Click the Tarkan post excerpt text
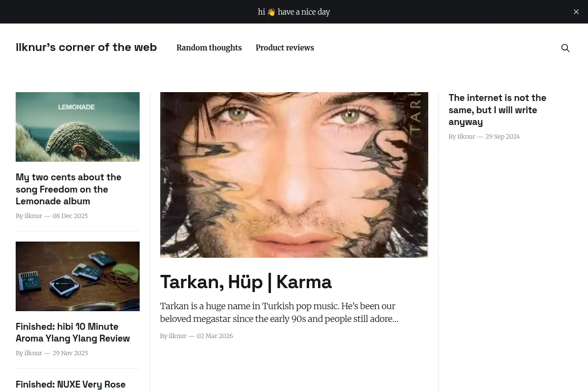The height and width of the screenshot is (392, 588). (x=279, y=312)
